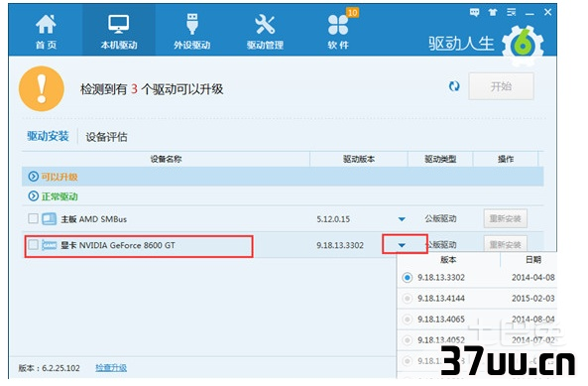Open the 驱动管理 tools tab
The width and height of the screenshot is (588, 386).
(265, 31)
